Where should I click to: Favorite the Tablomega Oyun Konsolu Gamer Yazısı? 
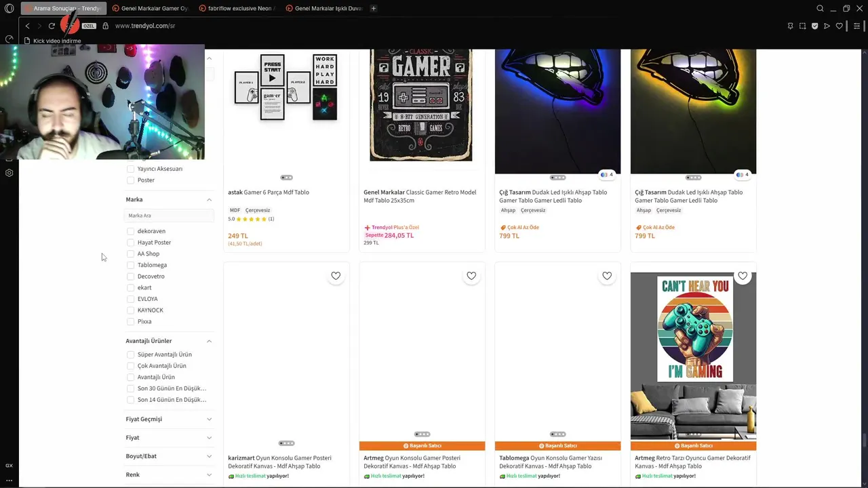pyautogui.click(x=607, y=276)
